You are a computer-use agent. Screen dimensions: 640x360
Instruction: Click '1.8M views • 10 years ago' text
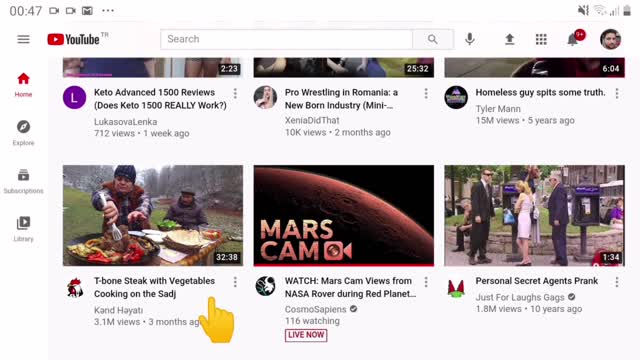click(529, 309)
